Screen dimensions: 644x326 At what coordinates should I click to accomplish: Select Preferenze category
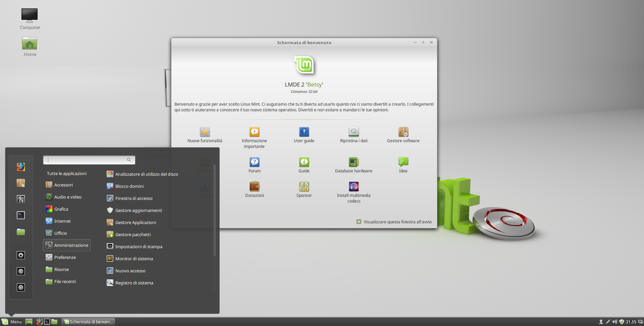(x=67, y=257)
